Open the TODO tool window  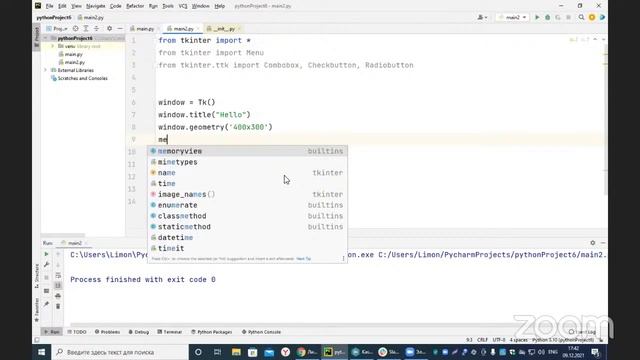click(x=77, y=332)
